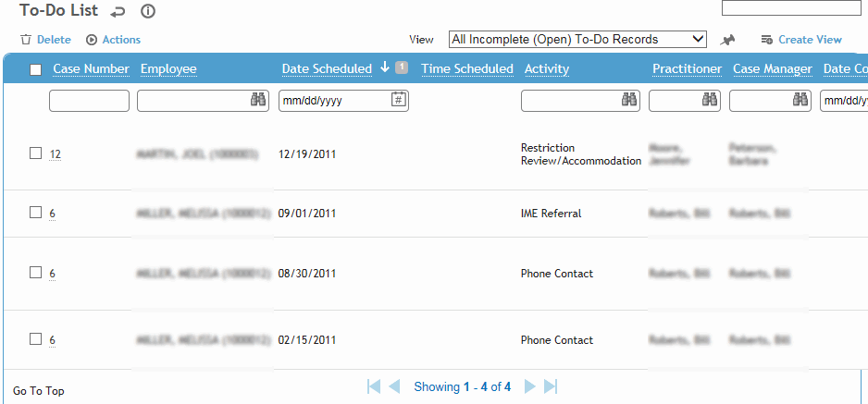868x404 pixels.
Task: Go to the last page arrow
Action: 551,386
